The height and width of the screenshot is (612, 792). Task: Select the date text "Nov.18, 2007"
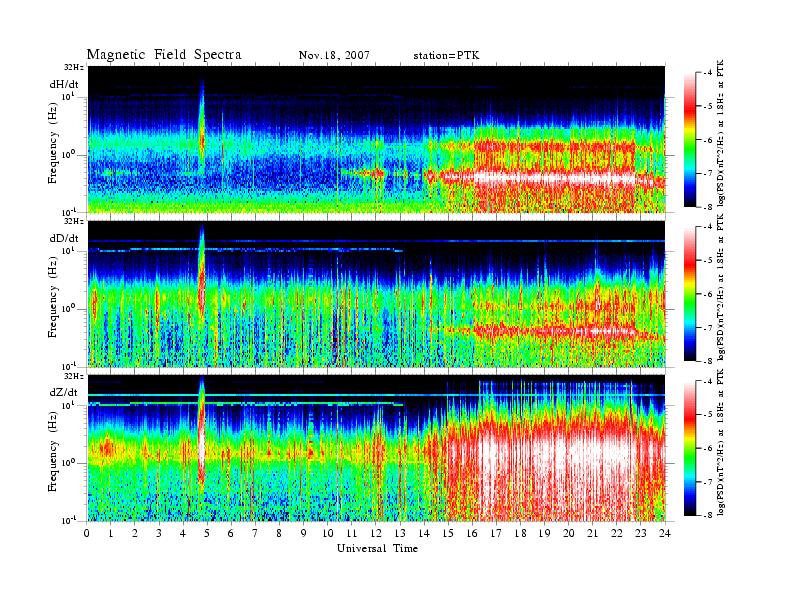334,55
